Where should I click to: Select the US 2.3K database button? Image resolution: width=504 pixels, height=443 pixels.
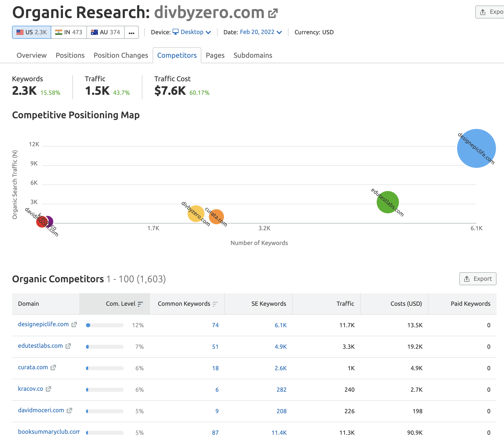point(32,32)
